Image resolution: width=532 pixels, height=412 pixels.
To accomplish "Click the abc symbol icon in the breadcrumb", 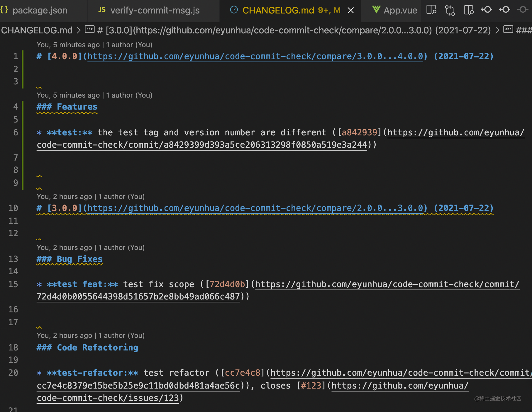I will (89, 30).
